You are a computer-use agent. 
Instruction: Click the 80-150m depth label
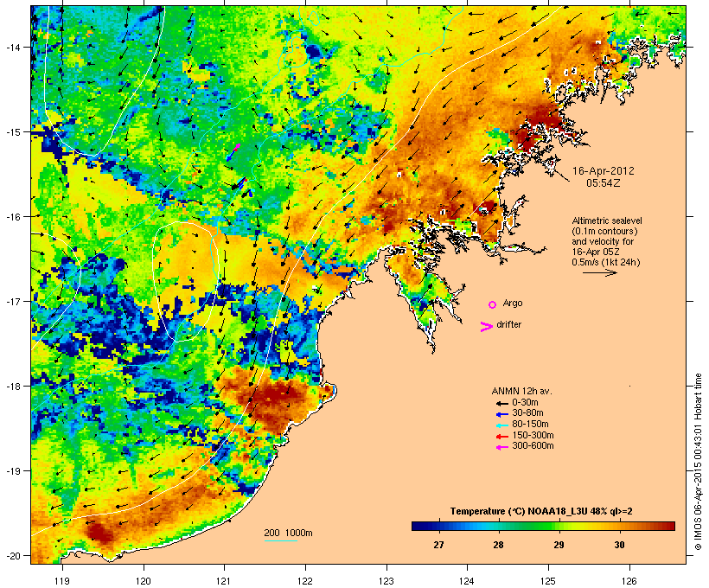(530, 424)
